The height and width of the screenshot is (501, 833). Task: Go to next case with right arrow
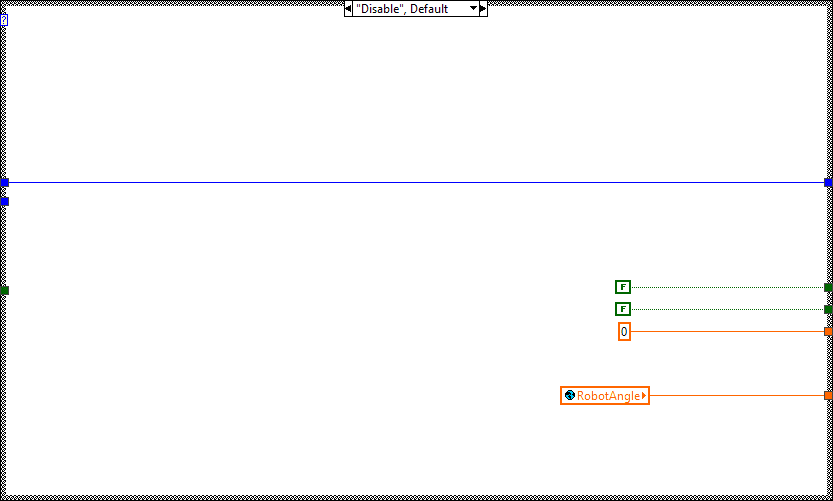click(483, 9)
